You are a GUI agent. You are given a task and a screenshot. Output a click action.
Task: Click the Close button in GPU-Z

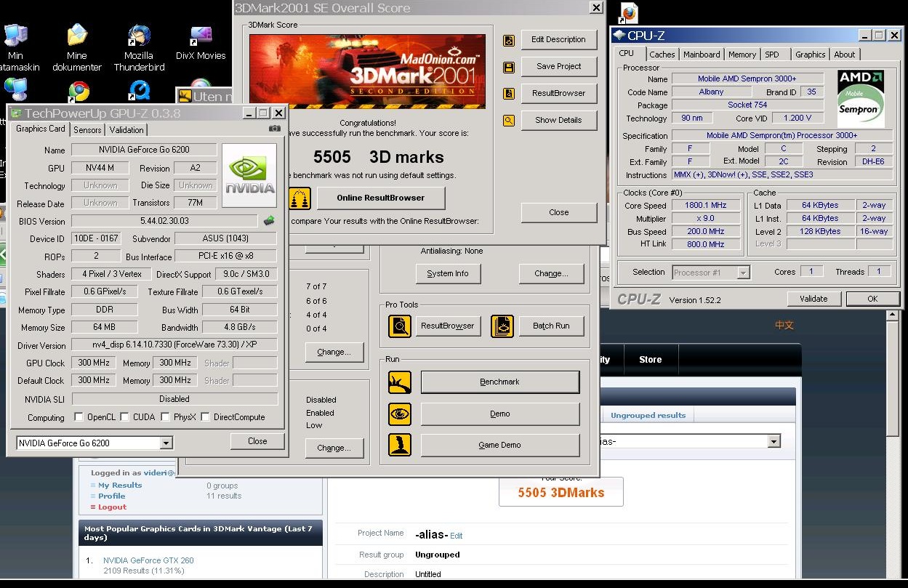coord(257,441)
